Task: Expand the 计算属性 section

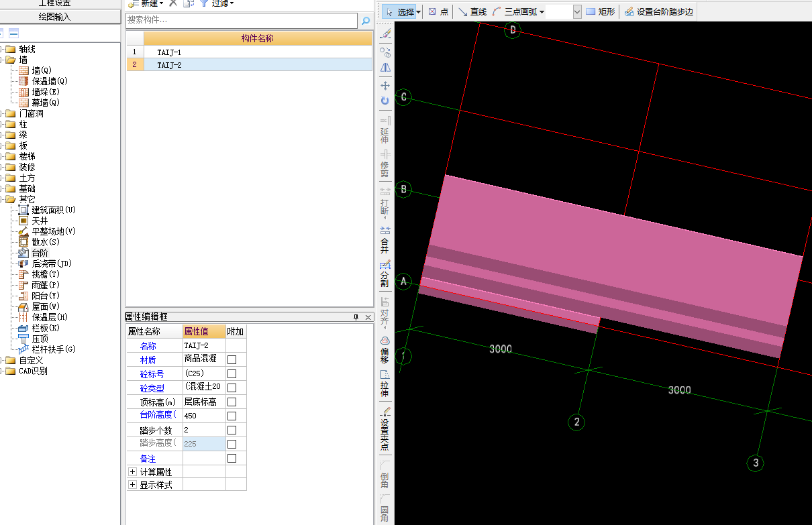Action: (132, 472)
